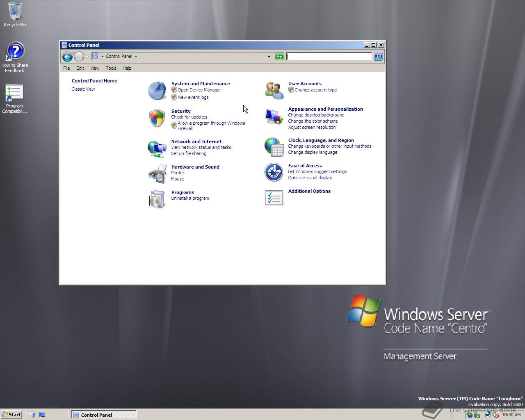This screenshot has width=525, height=420.
Task: Click Adjust screen resolution
Action: [x=312, y=127]
